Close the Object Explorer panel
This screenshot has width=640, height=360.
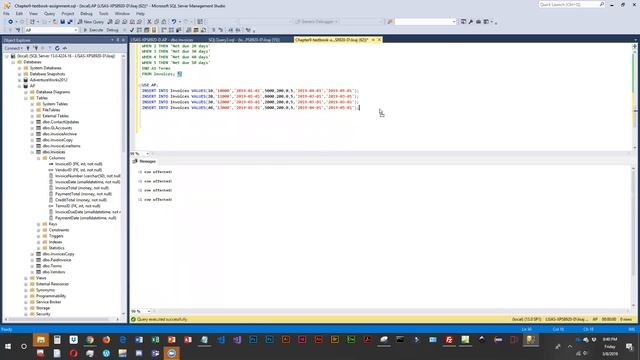tap(123, 40)
